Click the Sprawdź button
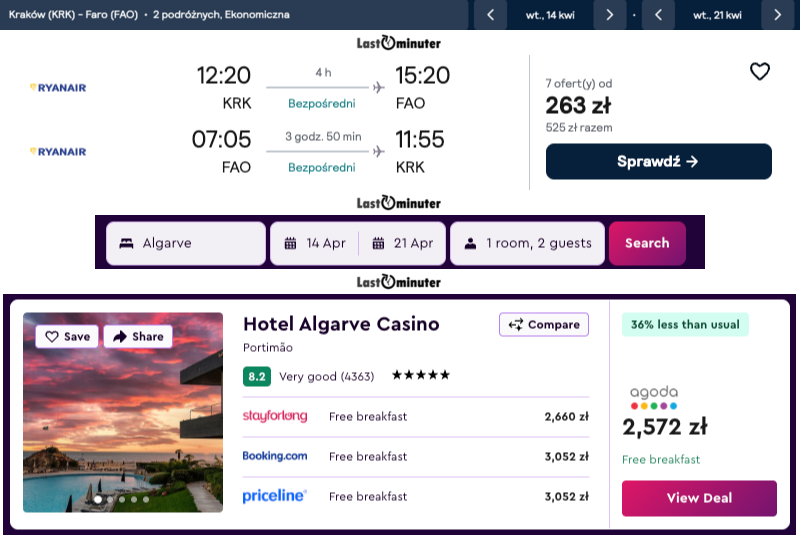This screenshot has height=535, width=800. (x=658, y=161)
